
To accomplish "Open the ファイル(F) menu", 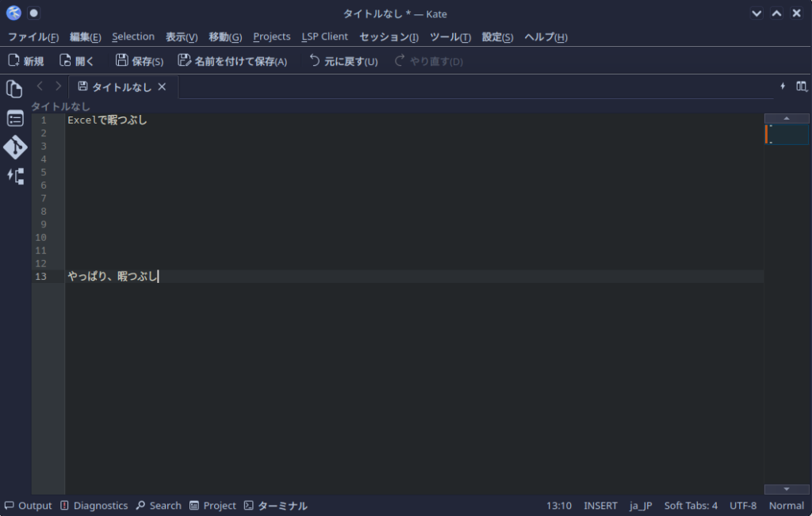I will click(x=33, y=36).
